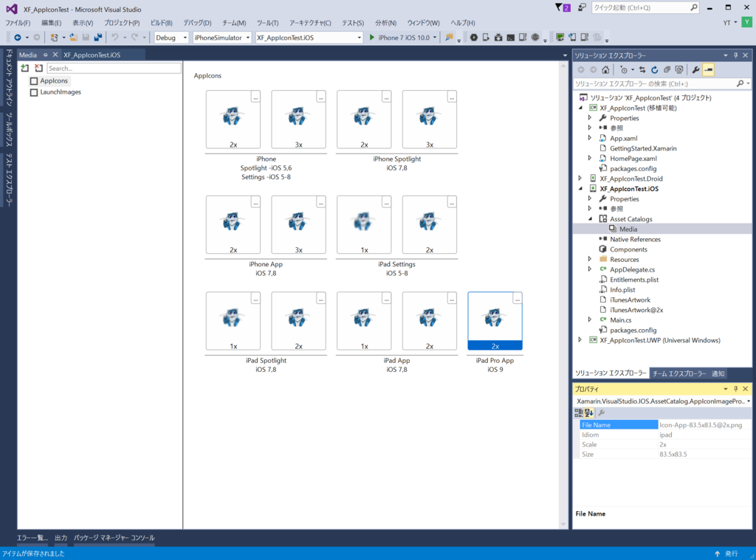
Task: Click Solution Explorer Sync with Active Document icon
Action: pyautogui.click(x=642, y=70)
